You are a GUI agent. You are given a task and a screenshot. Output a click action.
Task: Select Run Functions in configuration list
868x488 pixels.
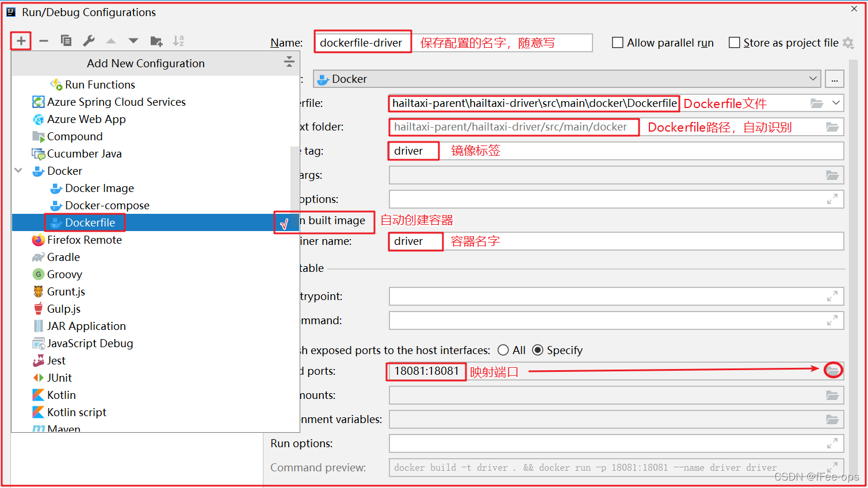[100, 84]
